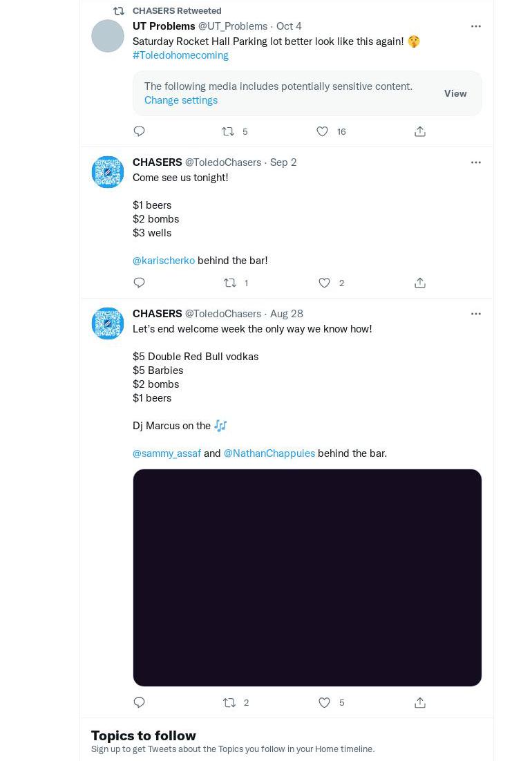
Task: Share the UT Problems tweet
Action: 420,131
